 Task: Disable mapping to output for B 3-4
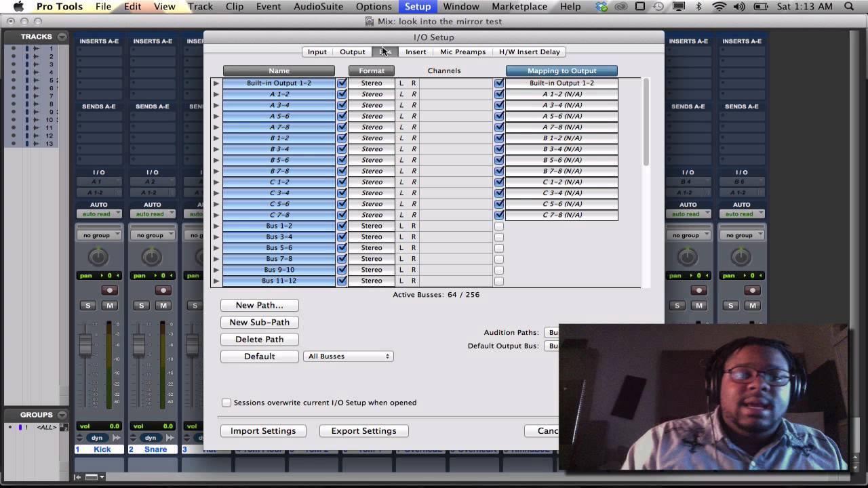pyautogui.click(x=499, y=149)
